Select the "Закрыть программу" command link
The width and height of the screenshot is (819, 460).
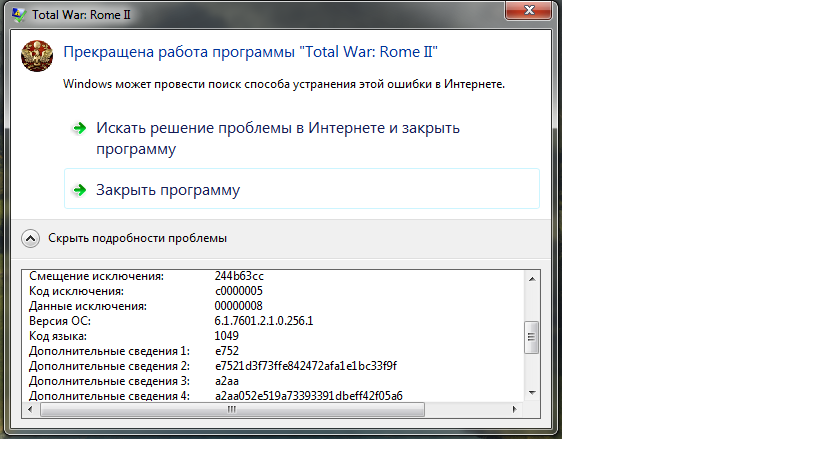coord(301,188)
